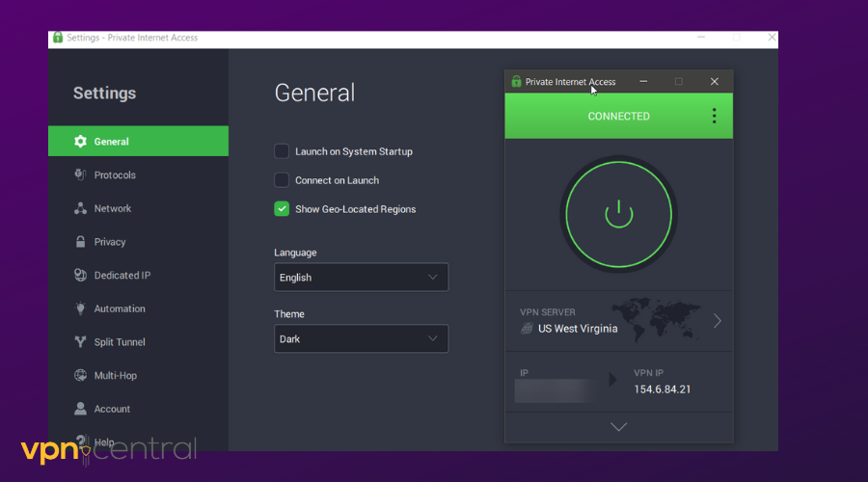Open the Split Tunnel settings tab

(x=138, y=342)
